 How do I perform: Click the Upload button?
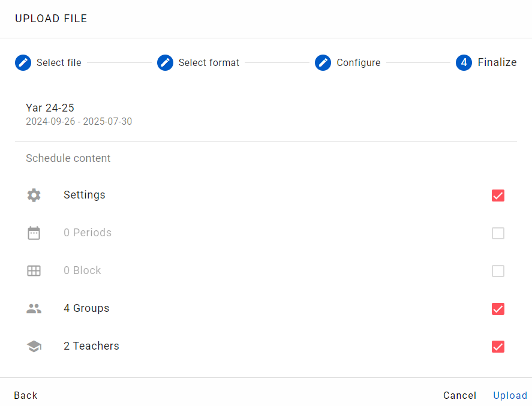pyautogui.click(x=510, y=395)
